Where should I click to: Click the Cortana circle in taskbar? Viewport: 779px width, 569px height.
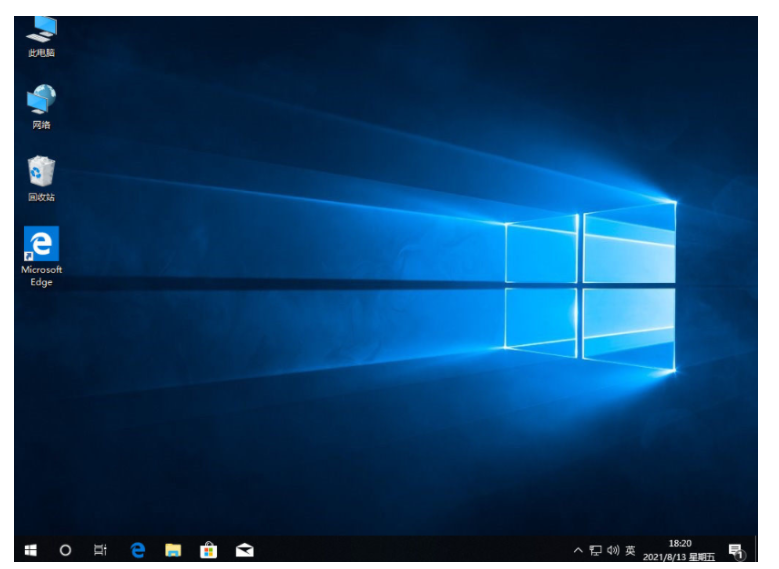(x=65, y=549)
